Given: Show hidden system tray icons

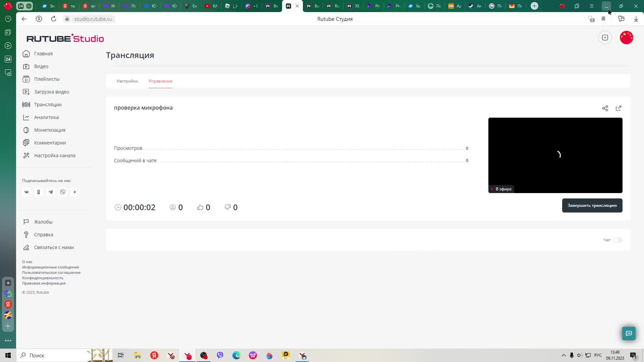Looking at the screenshot, I should (563, 355).
